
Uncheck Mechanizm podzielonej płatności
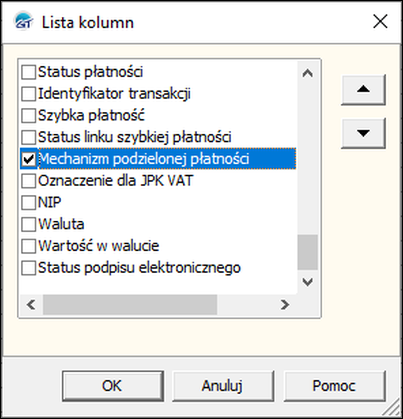tap(29, 159)
